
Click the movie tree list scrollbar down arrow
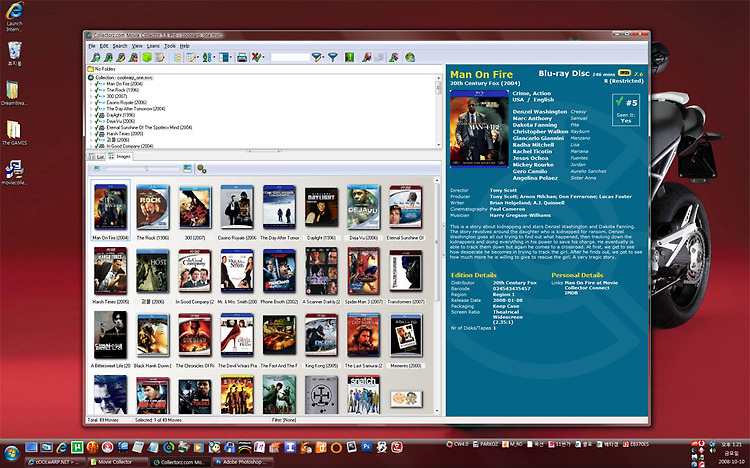coord(438,144)
